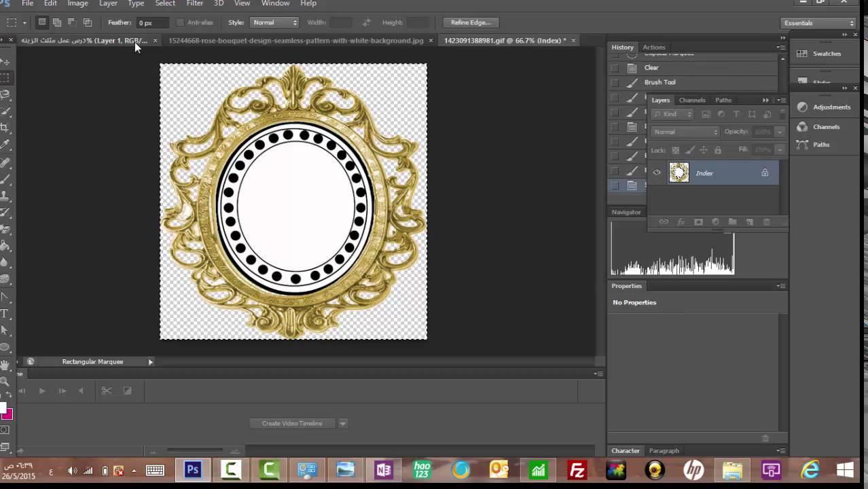Filter layers by shape layers icon
868x489 pixels.
tap(752, 114)
